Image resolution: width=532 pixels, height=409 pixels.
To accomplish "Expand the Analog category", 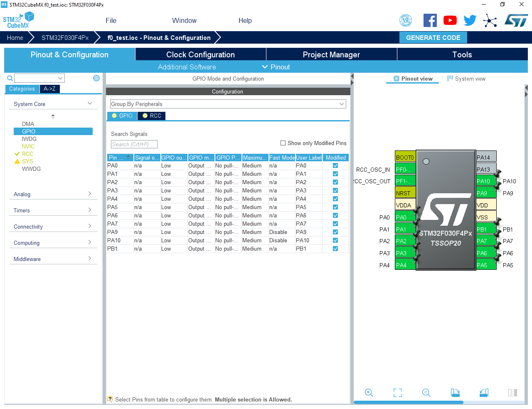I will pos(53,194).
